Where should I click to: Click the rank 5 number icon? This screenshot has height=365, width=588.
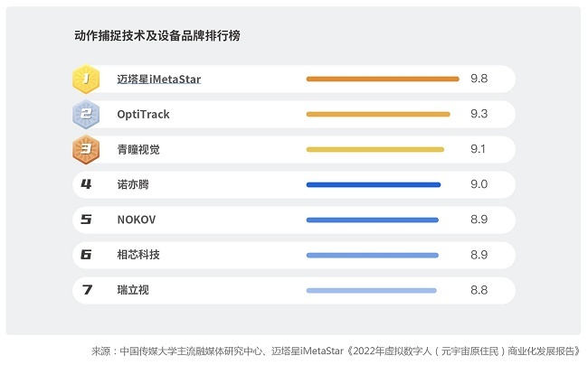point(86,220)
